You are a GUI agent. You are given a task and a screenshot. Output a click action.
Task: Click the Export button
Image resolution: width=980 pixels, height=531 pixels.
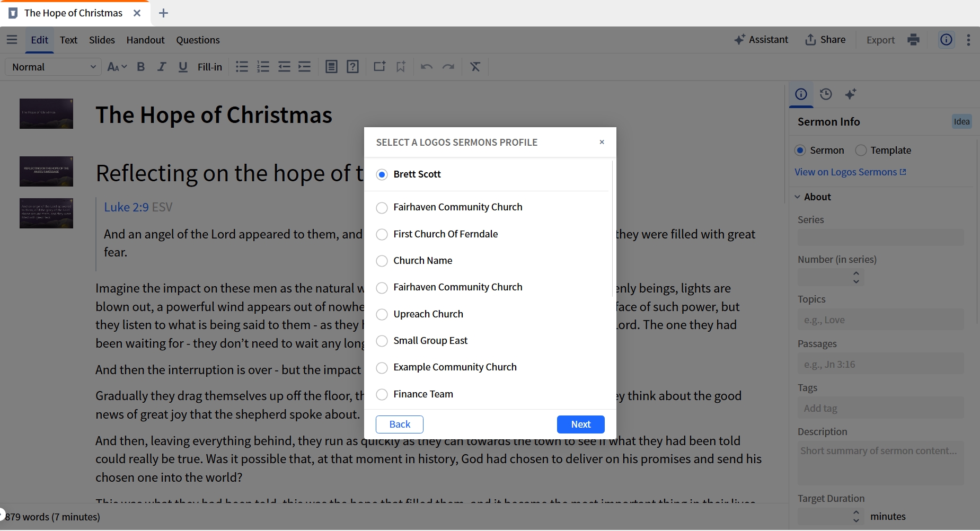click(x=880, y=40)
